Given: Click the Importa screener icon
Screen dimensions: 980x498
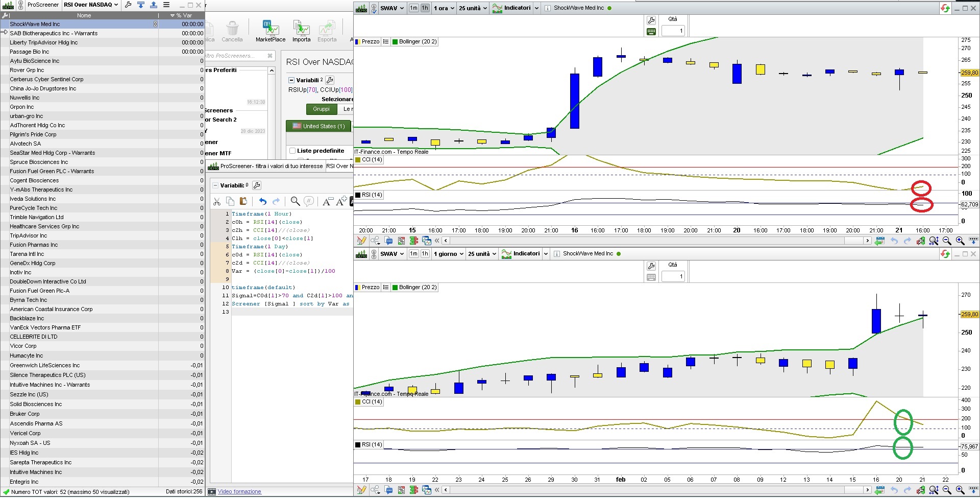Looking at the screenshot, I should [x=301, y=29].
